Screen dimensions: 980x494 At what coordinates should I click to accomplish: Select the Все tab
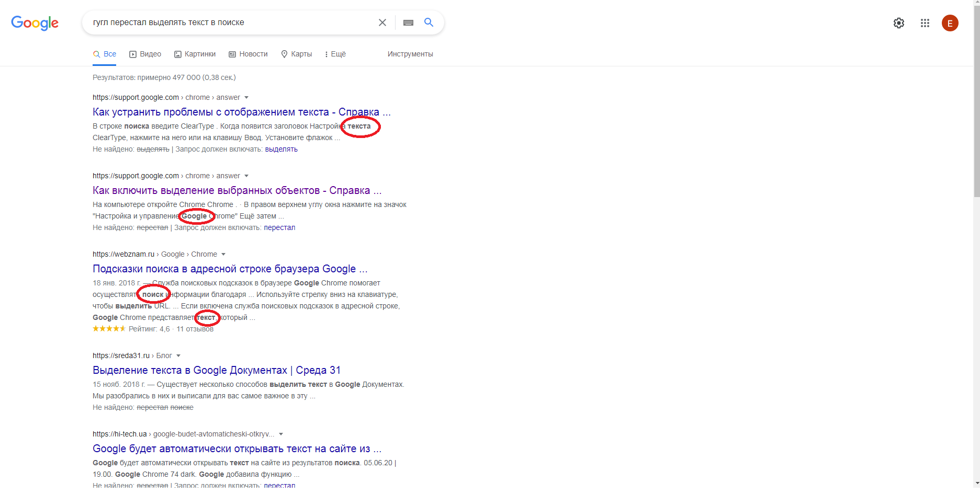pyautogui.click(x=105, y=54)
